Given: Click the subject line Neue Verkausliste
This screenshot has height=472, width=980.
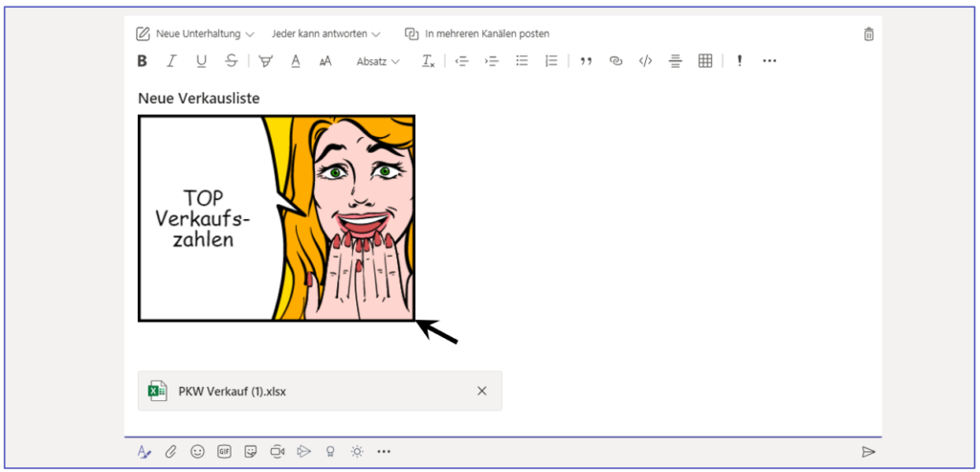Looking at the screenshot, I should tap(199, 99).
